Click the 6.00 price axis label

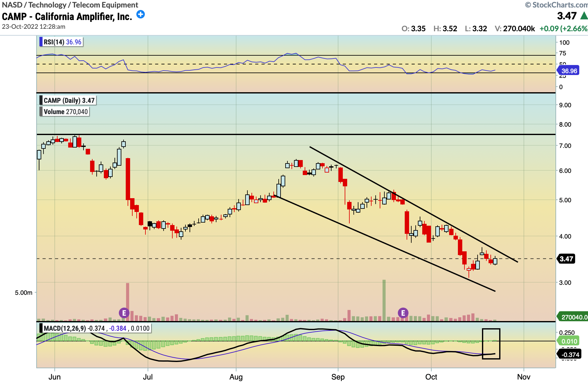pos(565,171)
